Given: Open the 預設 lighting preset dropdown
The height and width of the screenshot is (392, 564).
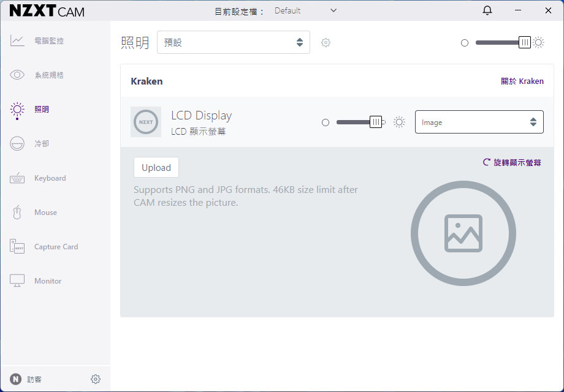Looking at the screenshot, I should [x=234, y=42].
